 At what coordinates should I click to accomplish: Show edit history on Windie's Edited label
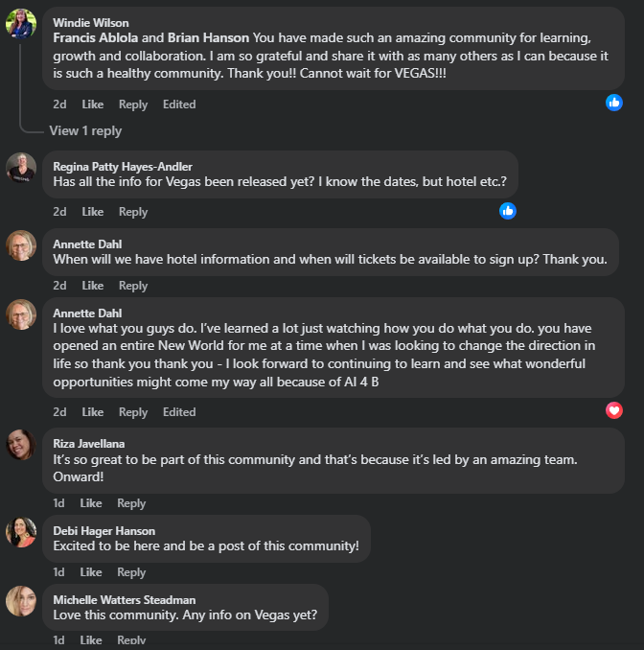[x=179, y=104]
